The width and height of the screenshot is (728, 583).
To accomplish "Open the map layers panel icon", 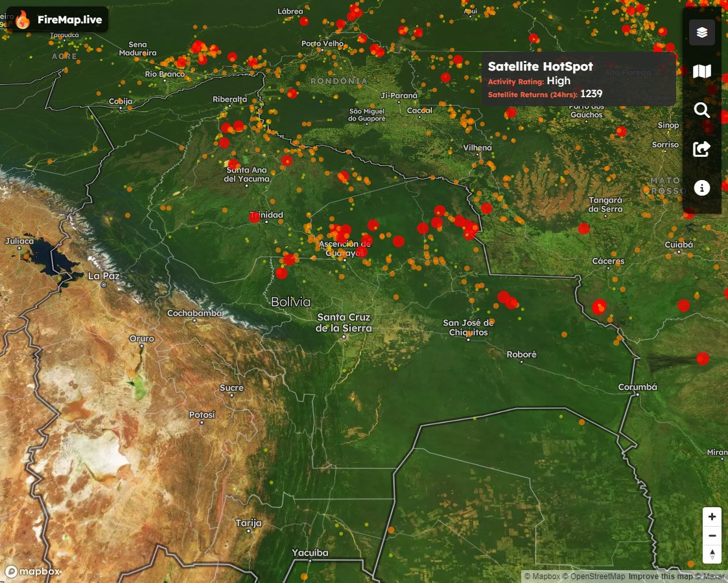I will [701, 32].
